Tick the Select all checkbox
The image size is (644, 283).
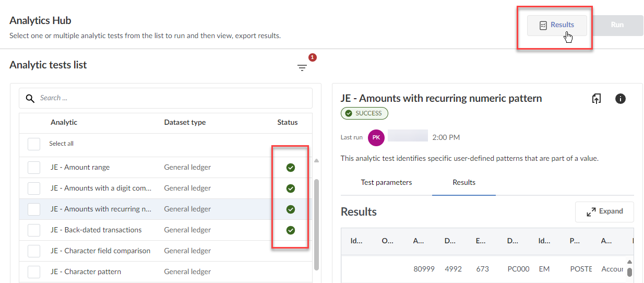[x=34, y=144]
